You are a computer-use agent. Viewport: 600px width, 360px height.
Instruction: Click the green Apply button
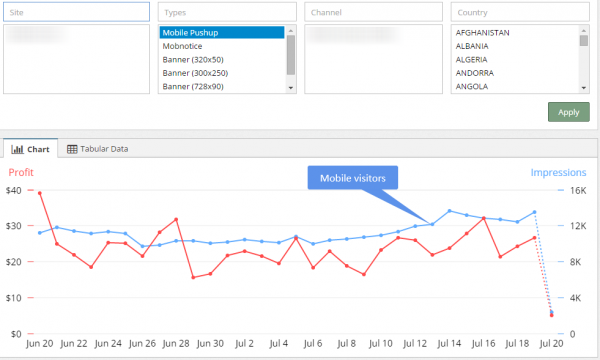pos(569,112)
